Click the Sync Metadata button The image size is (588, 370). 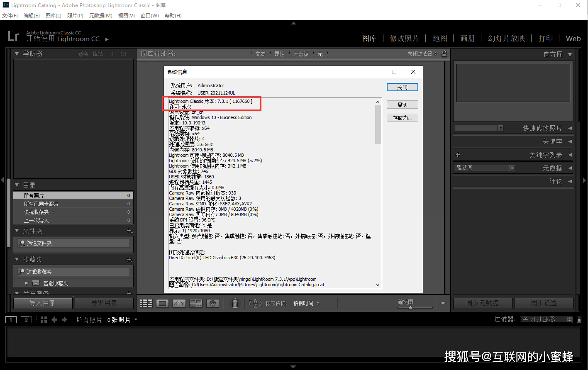pos(482,303)
